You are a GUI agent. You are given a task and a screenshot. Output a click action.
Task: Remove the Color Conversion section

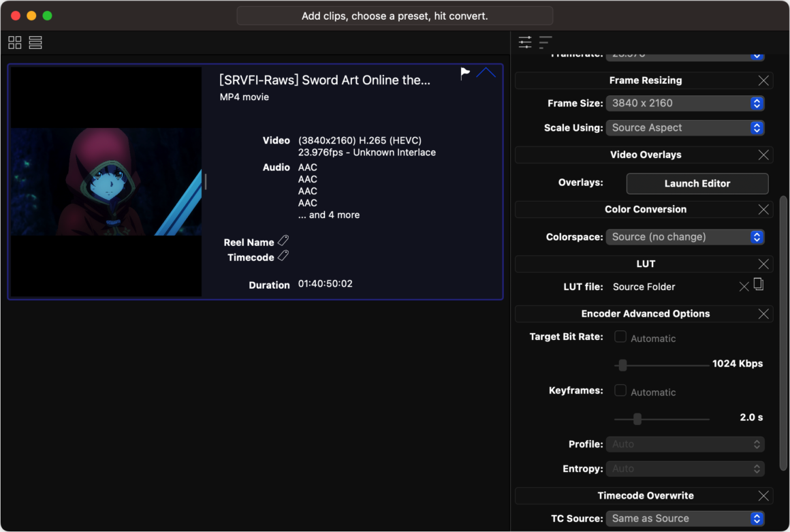(763, 210)
